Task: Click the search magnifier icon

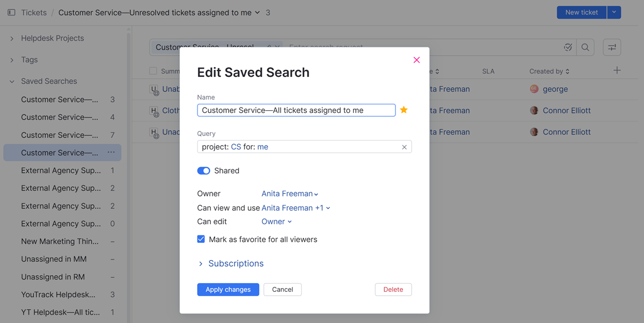Action: [586, 47]
